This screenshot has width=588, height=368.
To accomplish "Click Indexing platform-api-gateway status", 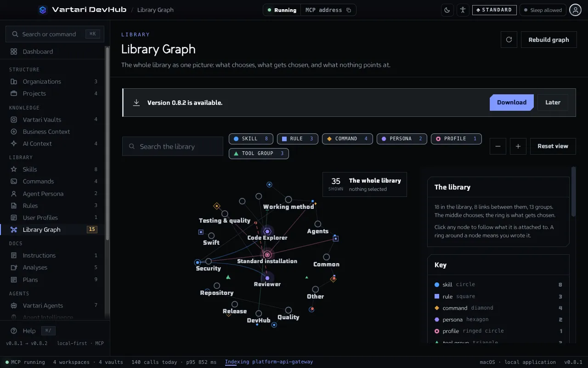I will pos(269,362).
